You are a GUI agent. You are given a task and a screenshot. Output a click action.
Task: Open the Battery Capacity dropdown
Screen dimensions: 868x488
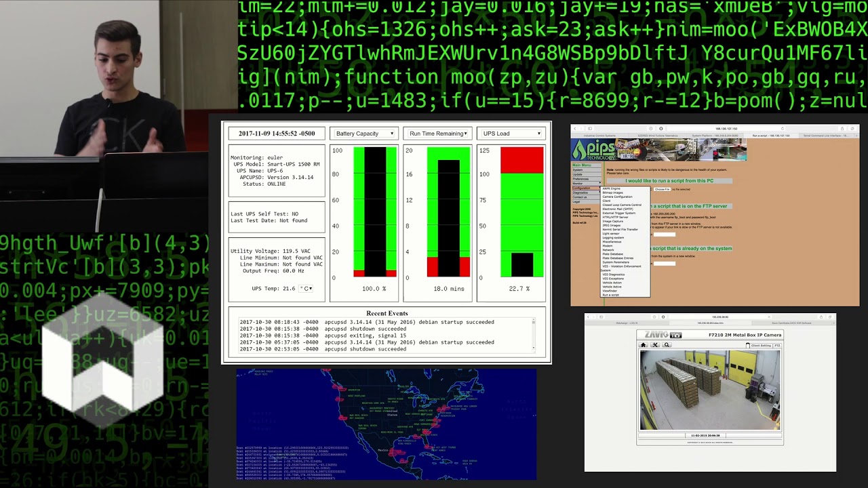(x=364, y=134)
